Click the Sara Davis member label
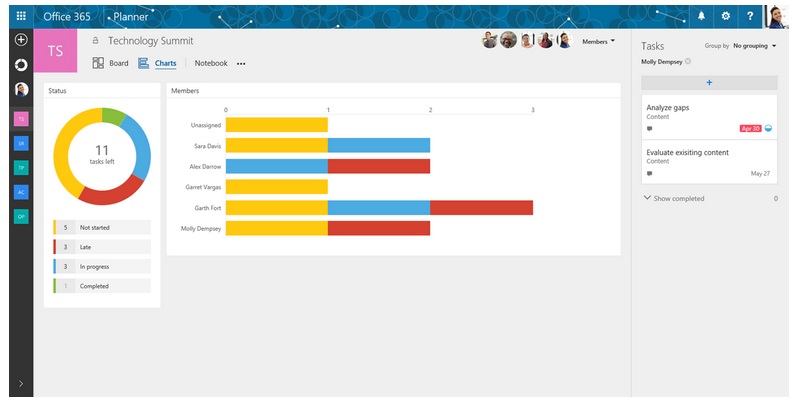Viewport: 802px width, 403px height. tap(208, 146)
